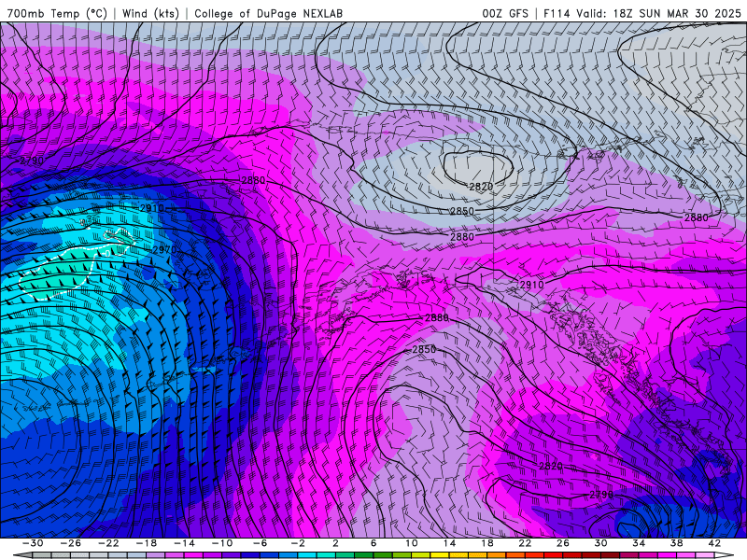Click the 2820 label inside the closed oval contour
Image resolution: width=747 pixels, height=560 pixels.
(481, 187)
